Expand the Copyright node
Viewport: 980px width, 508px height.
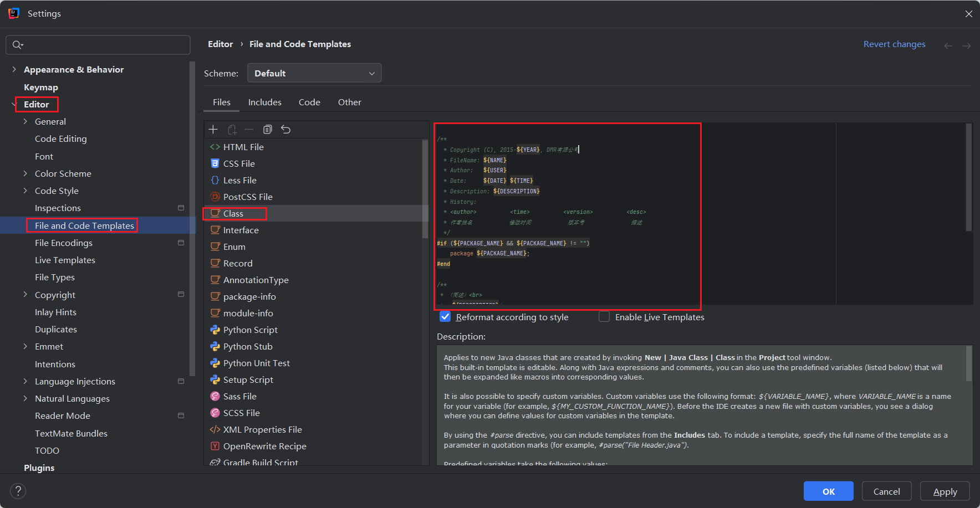pos(25,294)
